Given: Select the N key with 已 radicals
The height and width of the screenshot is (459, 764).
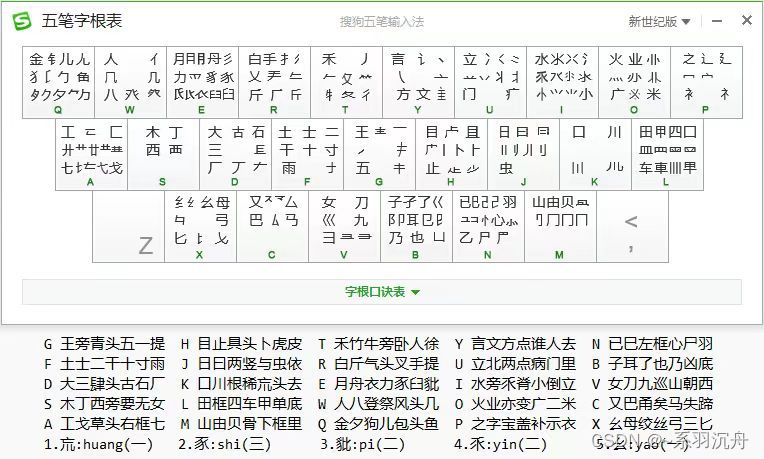Looking at the screenshot, I should pyautogui.click(x=489, y=227).
